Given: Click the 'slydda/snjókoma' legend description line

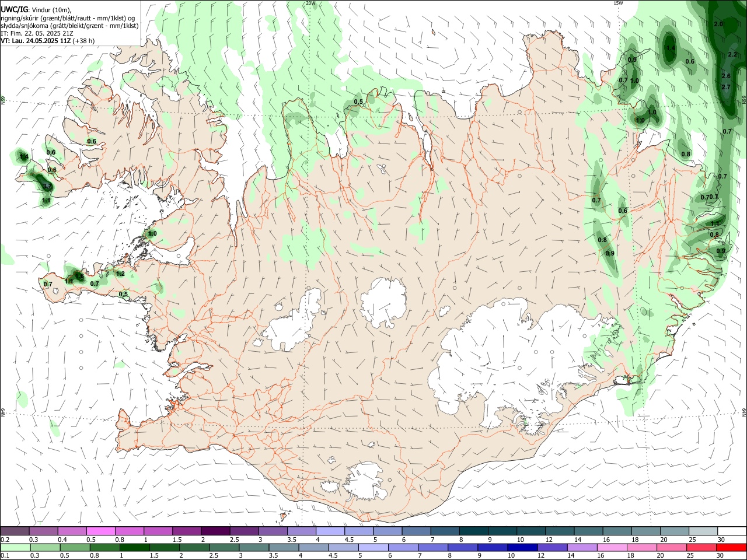Looking at the screenshot, I should 69,26.
